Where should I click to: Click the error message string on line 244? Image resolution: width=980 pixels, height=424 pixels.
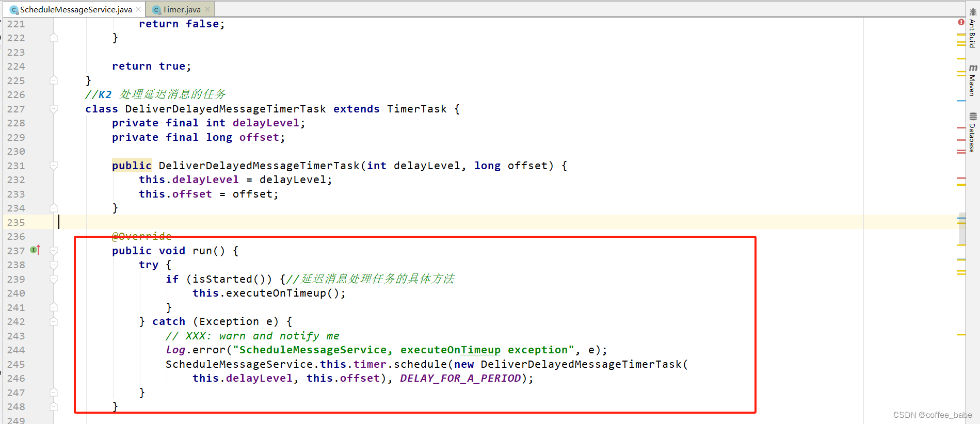click(x=404, y=350)
